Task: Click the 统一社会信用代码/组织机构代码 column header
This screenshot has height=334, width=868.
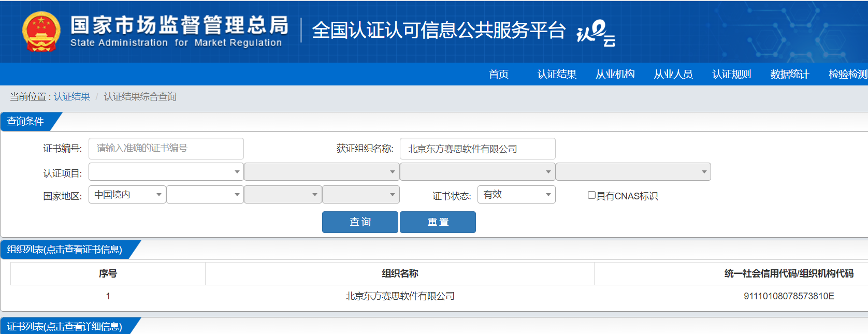Action: (789, 273)
